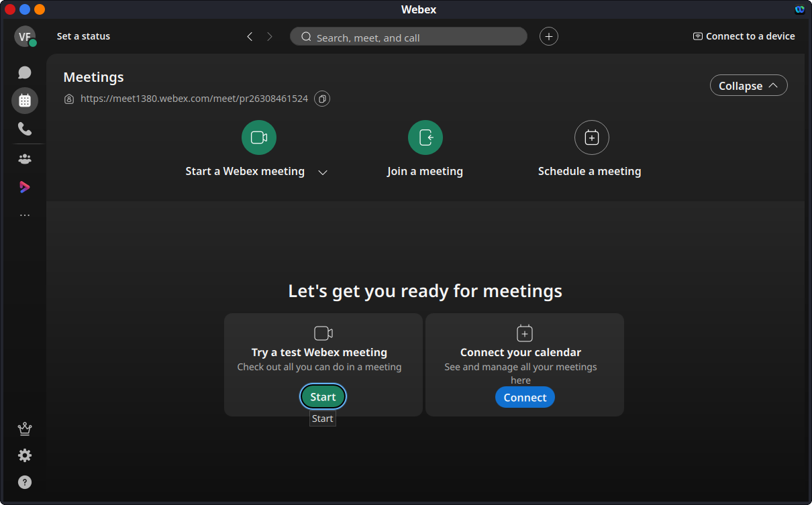This screenshot has width=812, height=505.
Task: Click the orange window control button
Action: click(x=40, y=9)
